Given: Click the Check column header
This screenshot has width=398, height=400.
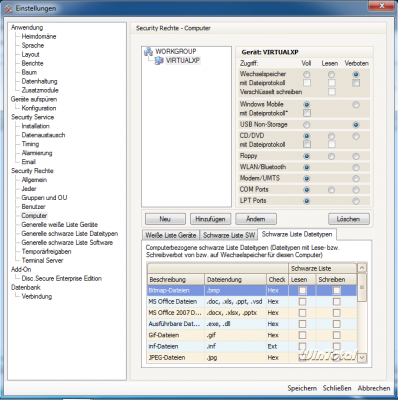Looking at the screenshot, I should [x=277, y=279].
